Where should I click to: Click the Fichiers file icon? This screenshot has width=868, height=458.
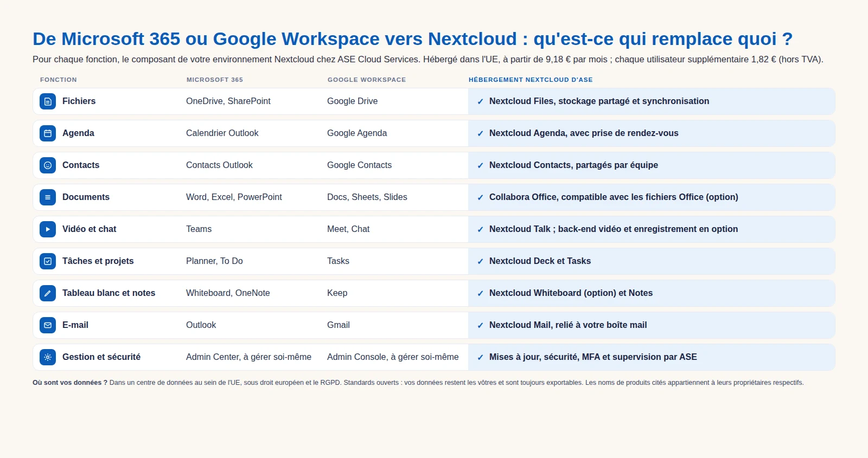[48, 101]
